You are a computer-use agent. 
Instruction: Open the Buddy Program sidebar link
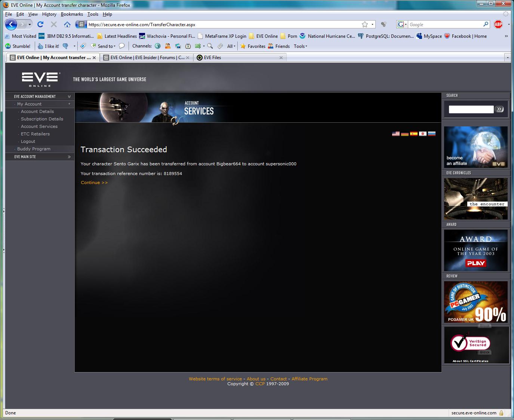click(x=34, y=149)
